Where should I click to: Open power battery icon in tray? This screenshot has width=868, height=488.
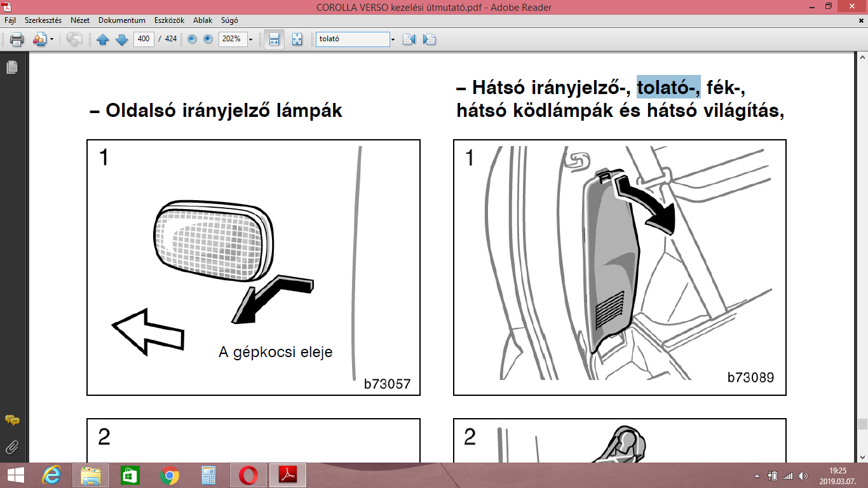pos(773,475)
